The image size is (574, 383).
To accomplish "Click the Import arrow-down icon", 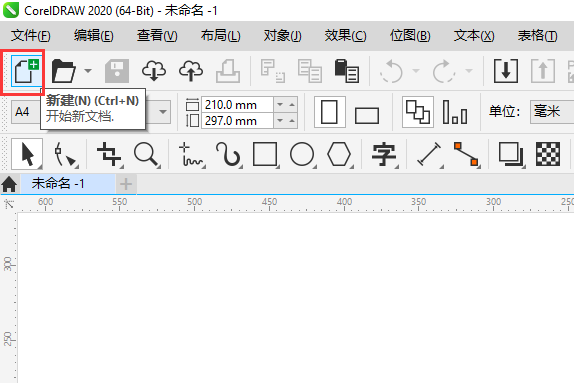I will point(506,71).
